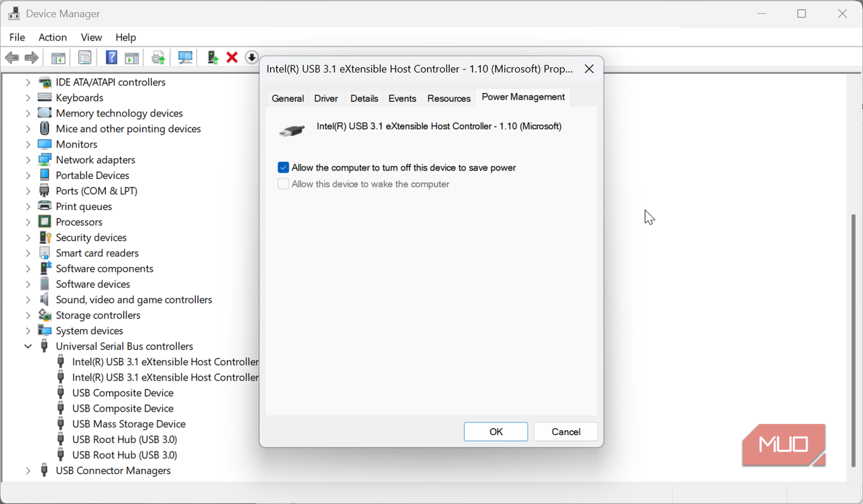Expand the Network adapters node
This screenshot has width=863, height=504.
28,160
